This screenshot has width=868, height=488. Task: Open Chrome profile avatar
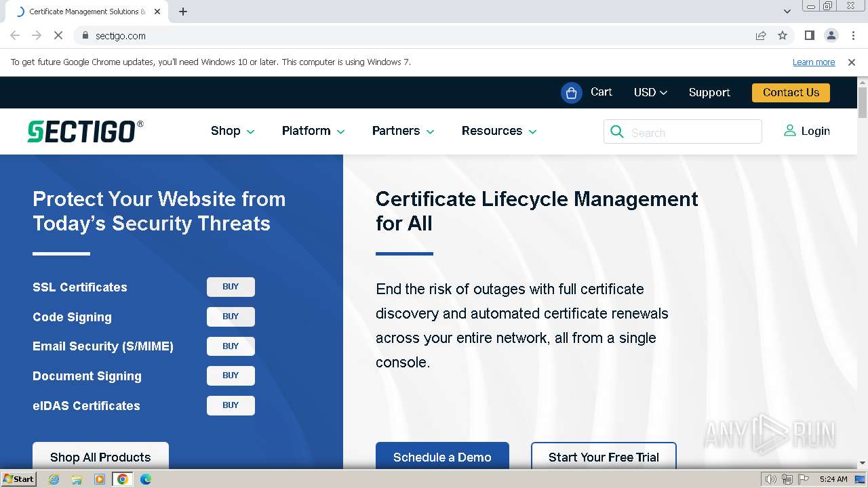point(831,35)
